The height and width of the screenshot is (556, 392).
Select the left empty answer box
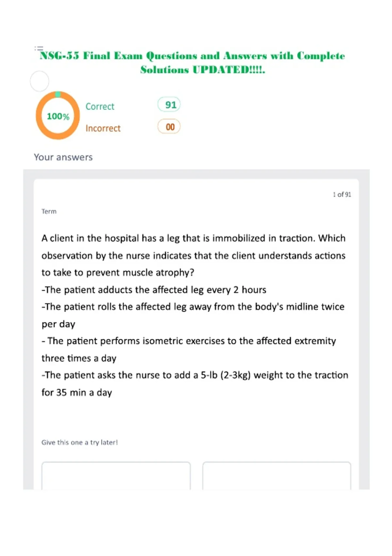tap(116, 476)
